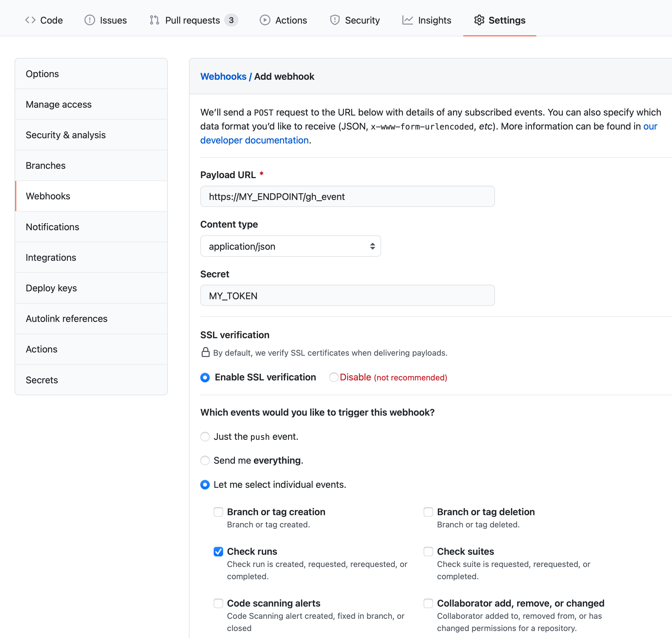Click the Code brackets icon
The height and width of the screenshot is (638, 672).
coord(30,20)
